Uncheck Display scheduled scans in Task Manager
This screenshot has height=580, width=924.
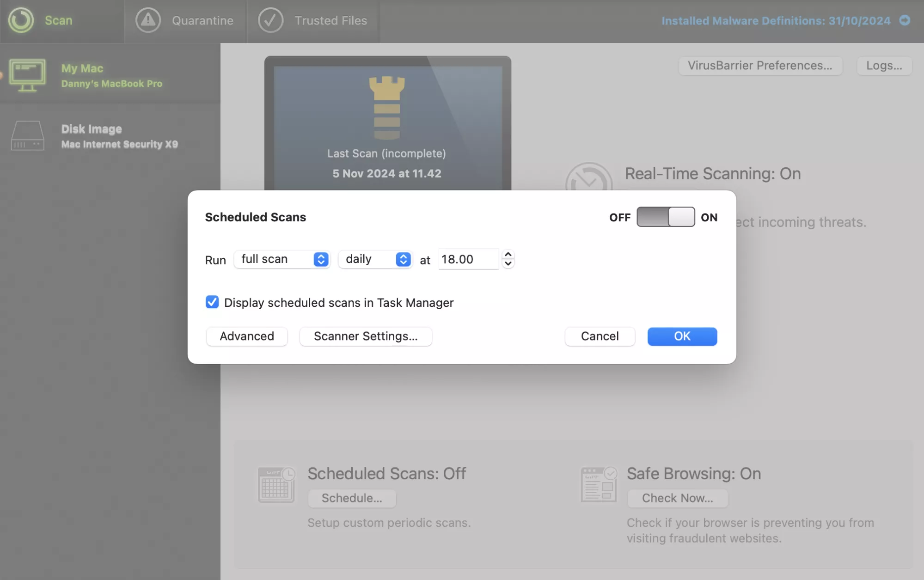pyautogui.click(x=212, y=302)
